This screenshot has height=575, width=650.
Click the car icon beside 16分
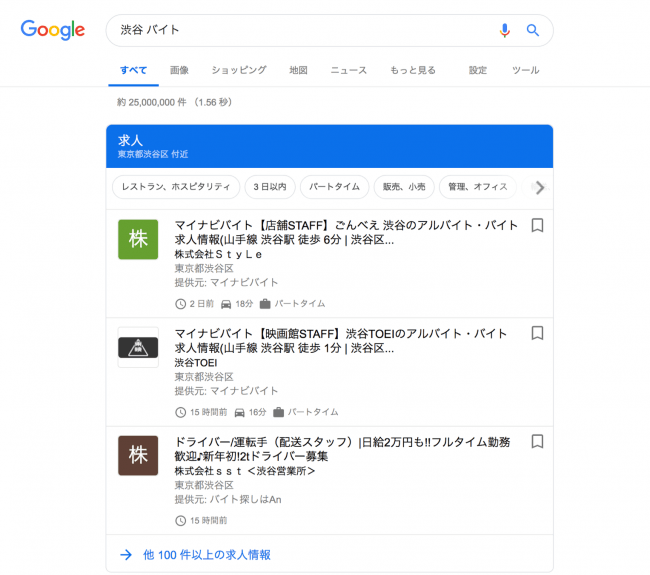pos(240,412)
